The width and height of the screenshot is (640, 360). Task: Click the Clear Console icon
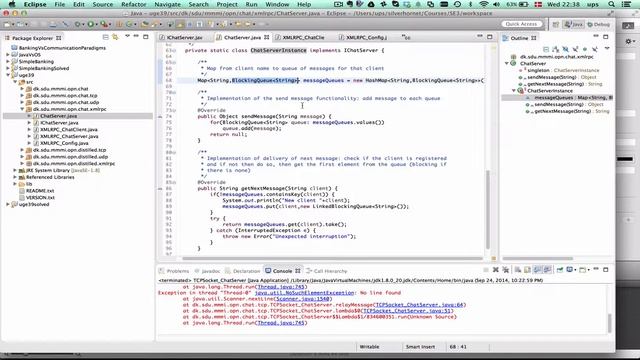(x=518, y=270)
